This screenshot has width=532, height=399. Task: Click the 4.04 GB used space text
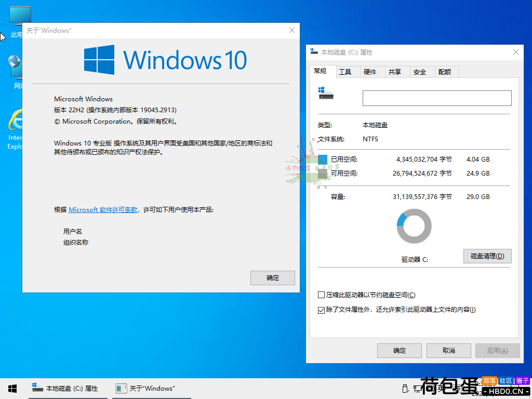478,159
